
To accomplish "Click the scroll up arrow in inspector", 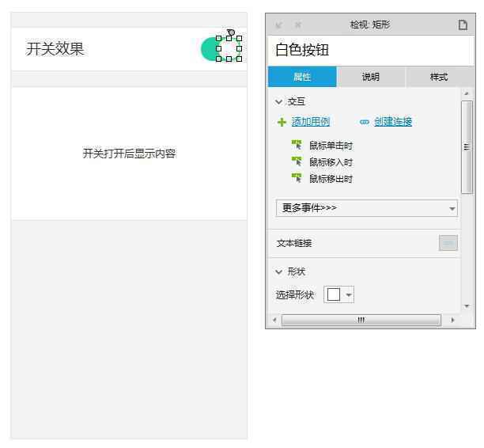I will tap(467, 93).
